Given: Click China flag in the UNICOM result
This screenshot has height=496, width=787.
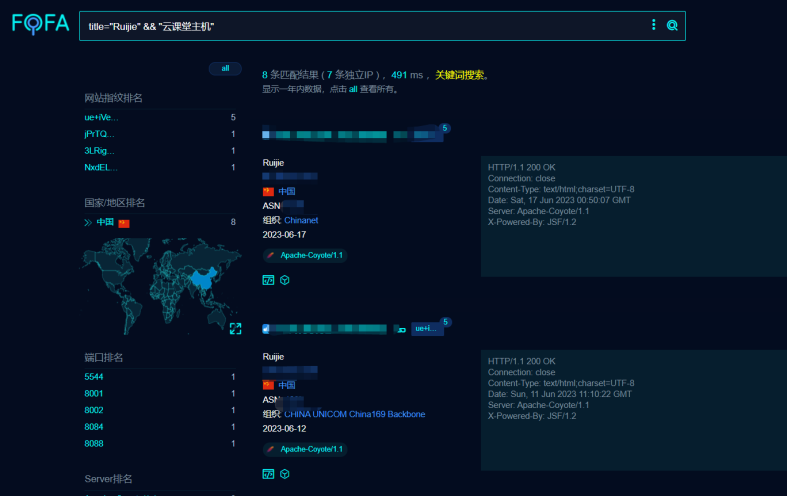Looking at the screenshot, I should (x=268, y=385).
